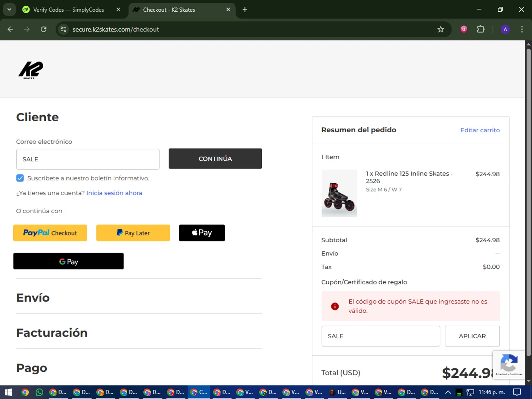Apply the coupon with APLICAR button
Viewport: 532px width, 399px height.
pyautogui.click(x=472, y=336)
